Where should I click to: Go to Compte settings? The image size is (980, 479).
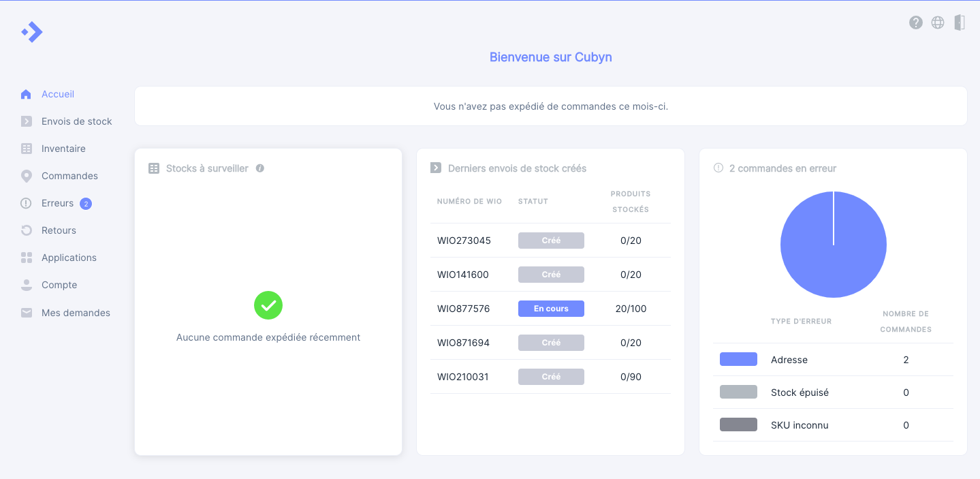click(x=59, y=285)
